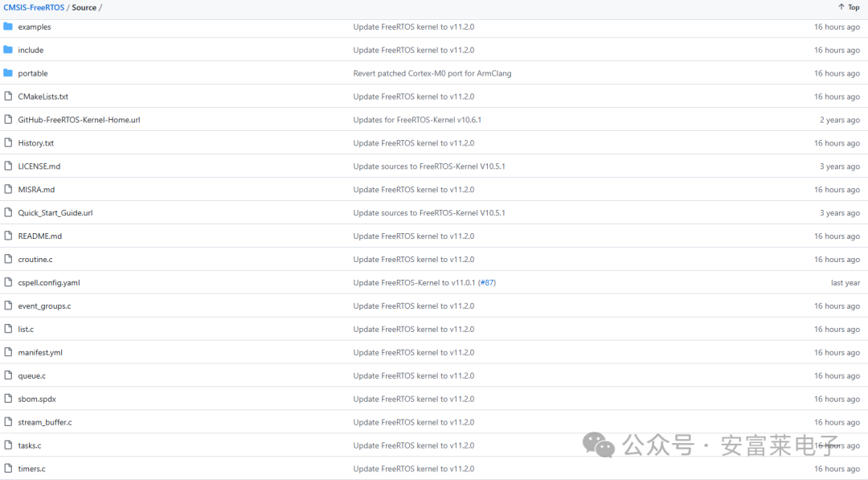868x480 pixels.
Task: Click the file icon beside LICENSE.md
Action: point(8,166)
